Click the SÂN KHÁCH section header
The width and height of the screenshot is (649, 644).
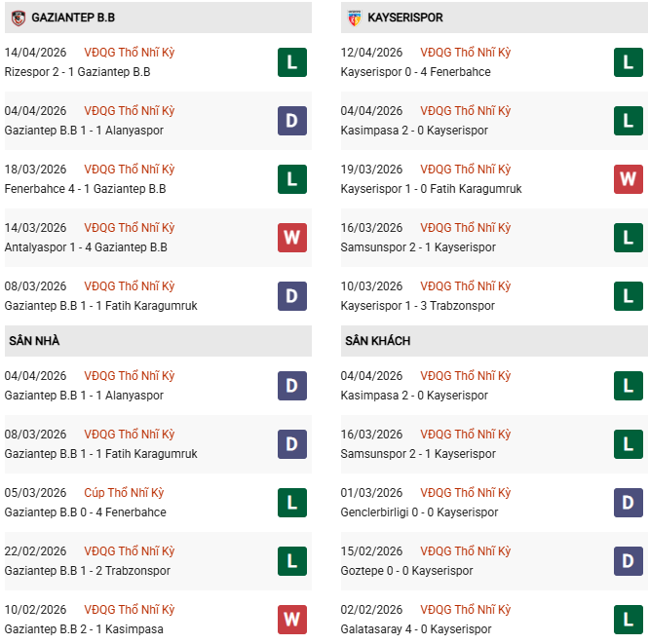377,341
